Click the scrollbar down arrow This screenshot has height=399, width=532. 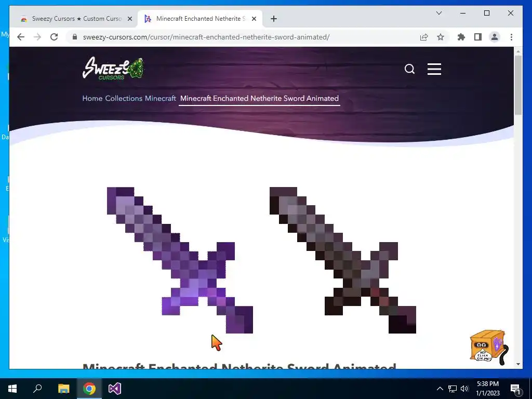518,364
